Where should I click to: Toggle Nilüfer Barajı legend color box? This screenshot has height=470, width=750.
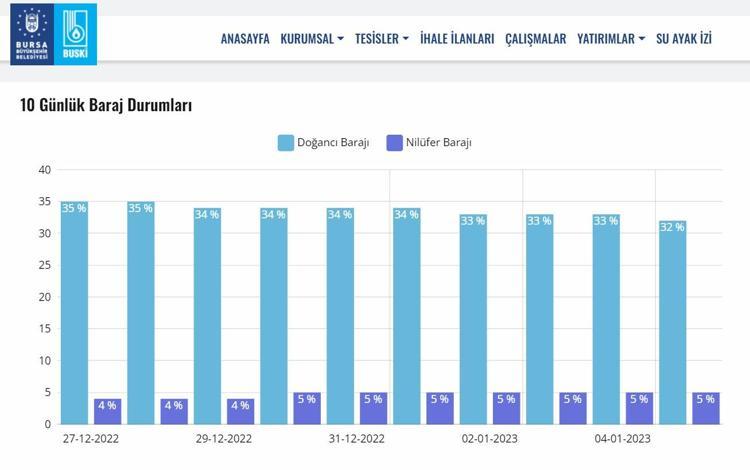tap(393, 143)
